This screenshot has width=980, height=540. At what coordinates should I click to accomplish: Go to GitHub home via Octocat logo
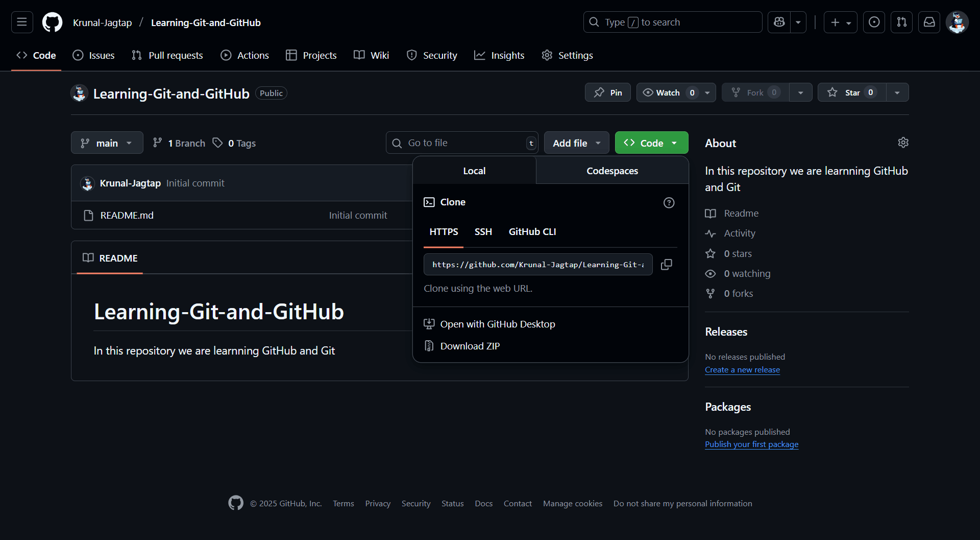(52, 22)
